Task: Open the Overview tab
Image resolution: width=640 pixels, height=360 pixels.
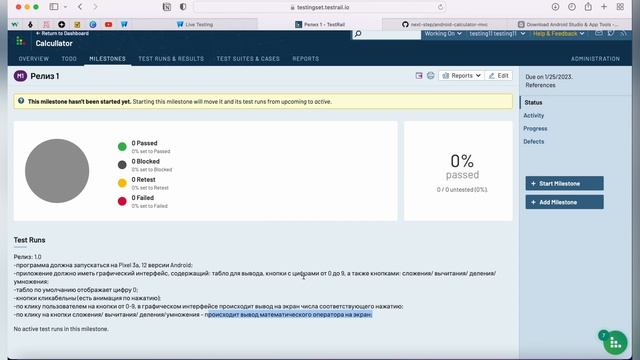Action: 33,59
